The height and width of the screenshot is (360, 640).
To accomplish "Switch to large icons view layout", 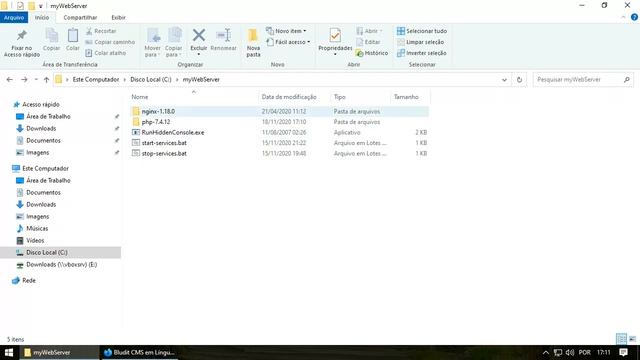I will [x=632, y=339].
